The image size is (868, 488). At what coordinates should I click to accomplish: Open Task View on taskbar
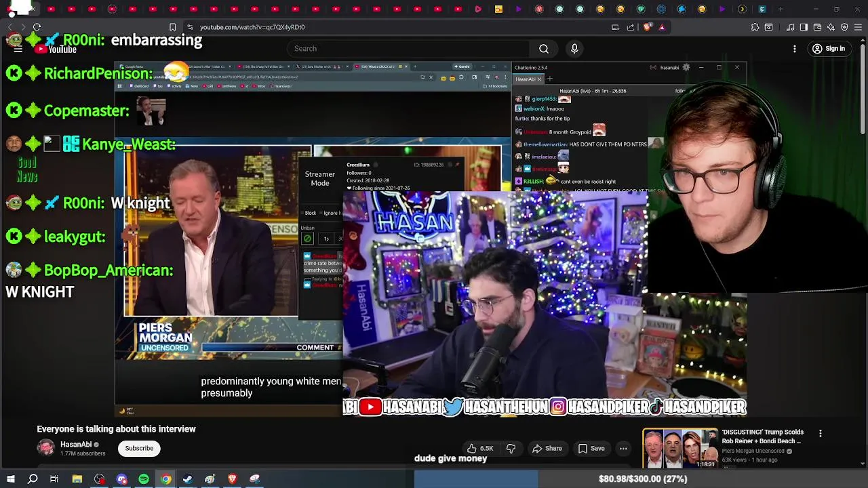54,479
